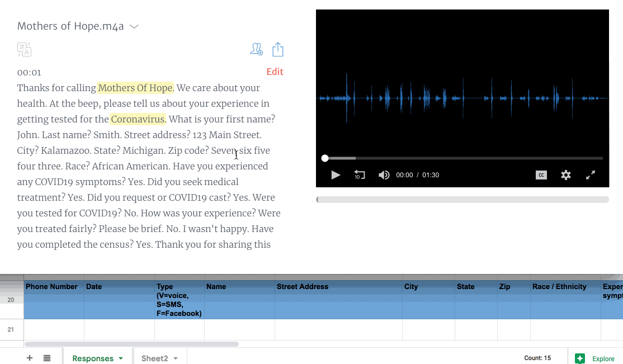Click the Type (V=voice, S=SMS) header cell
This screenshot has width=623, height=364.
pyautogui.click(x=180, y=300)
